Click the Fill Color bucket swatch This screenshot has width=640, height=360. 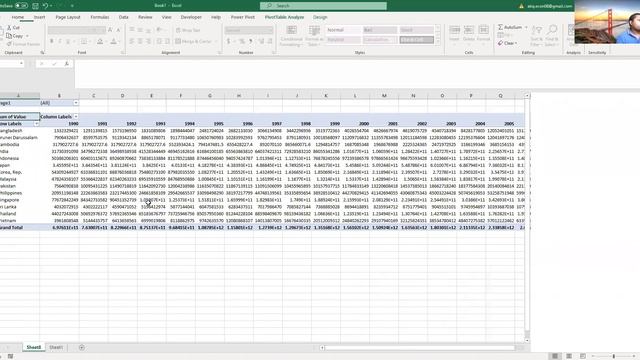pyautogui.click(x=100, y=41)
